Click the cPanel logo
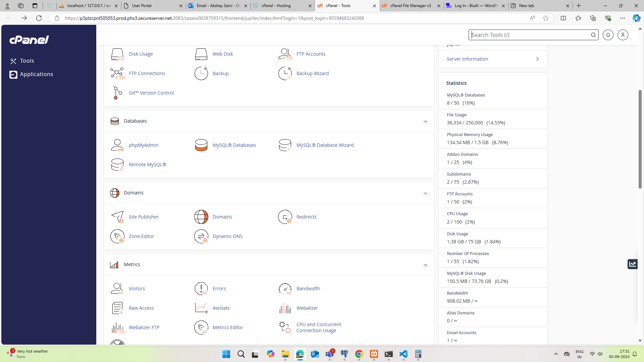Image resolution: width=644 pixels, height=362 pixels. pos(29,40)
